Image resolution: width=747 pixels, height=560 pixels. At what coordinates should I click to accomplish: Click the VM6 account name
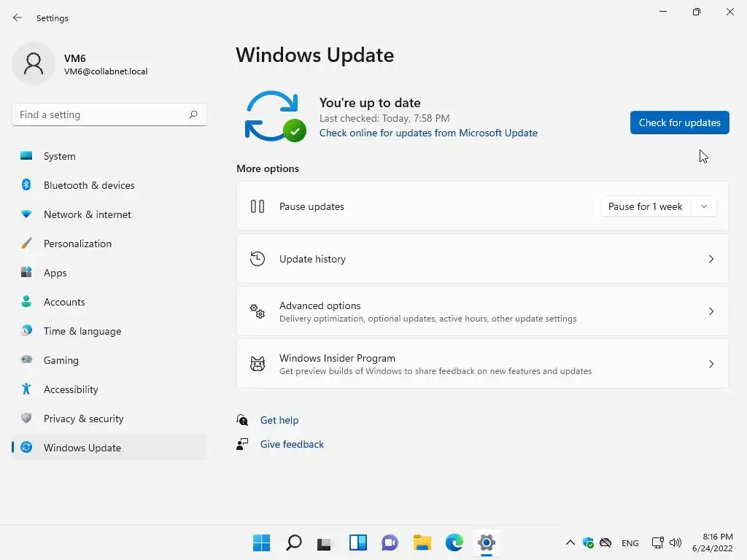point(75,58)
